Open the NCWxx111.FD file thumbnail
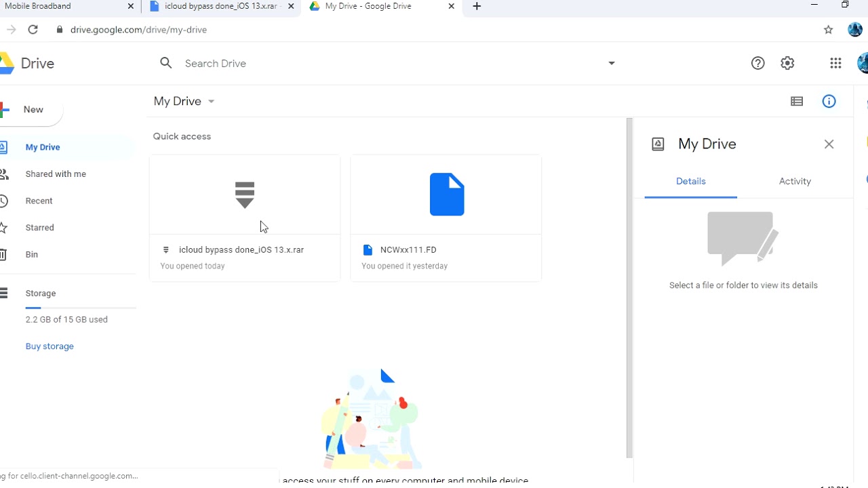The width and height of the screenshot is (868, 488). [446, 195]
